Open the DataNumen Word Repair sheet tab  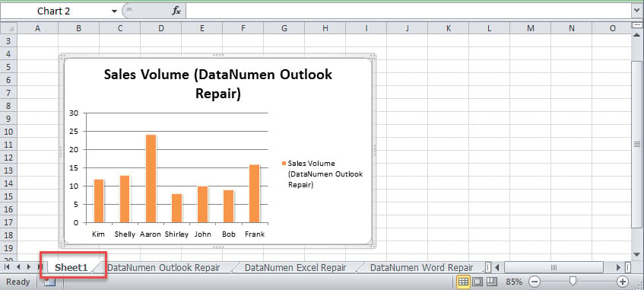[x=421, y=267]
